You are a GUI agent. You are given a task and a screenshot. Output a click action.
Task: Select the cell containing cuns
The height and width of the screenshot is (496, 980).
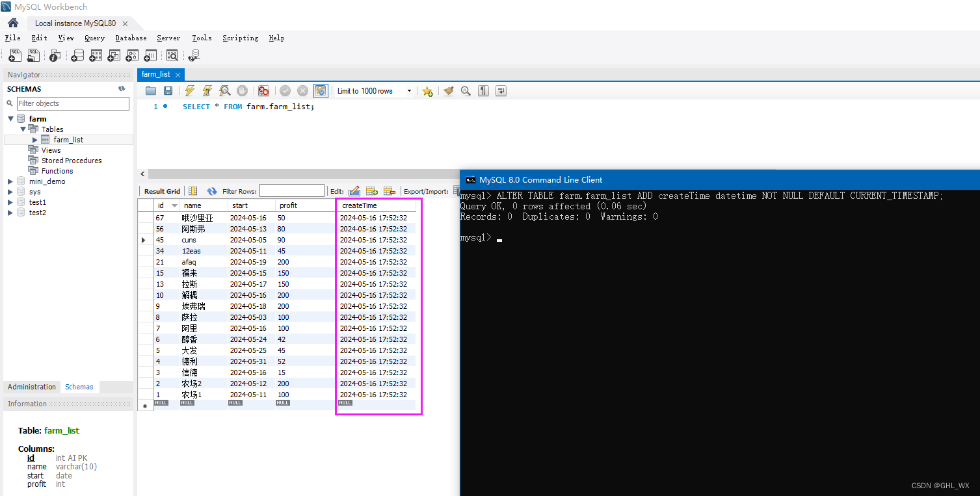[204, 240]
